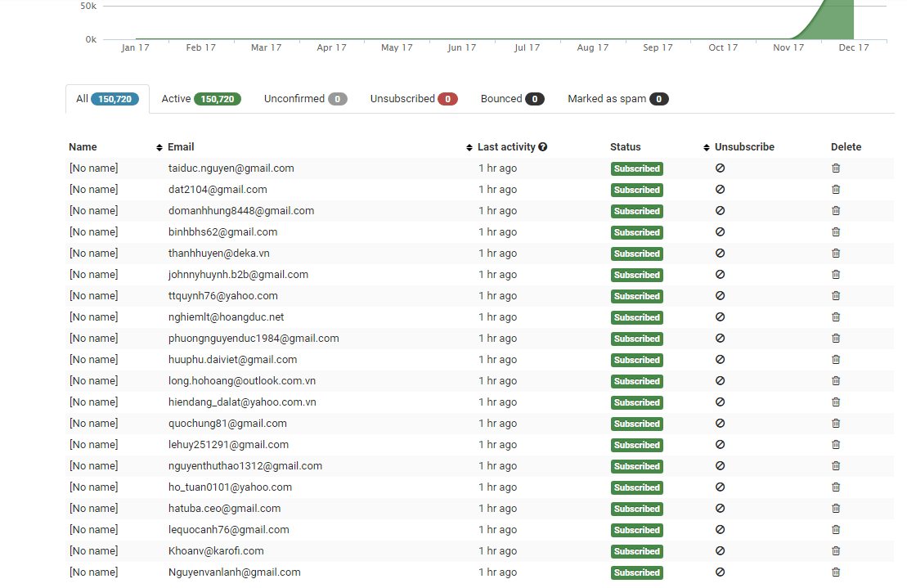The image size is (907, 588).
Task: Open subscriber nguyenthuthao1312@gmail.com email link
Action: pos(245,466)
